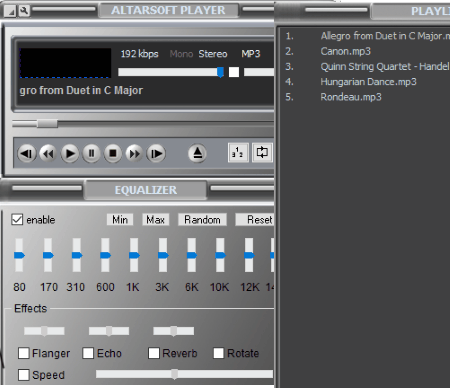Click the Flanger amount slider
The height and width of the screenshot is (388, 450).
pos(44,331)
